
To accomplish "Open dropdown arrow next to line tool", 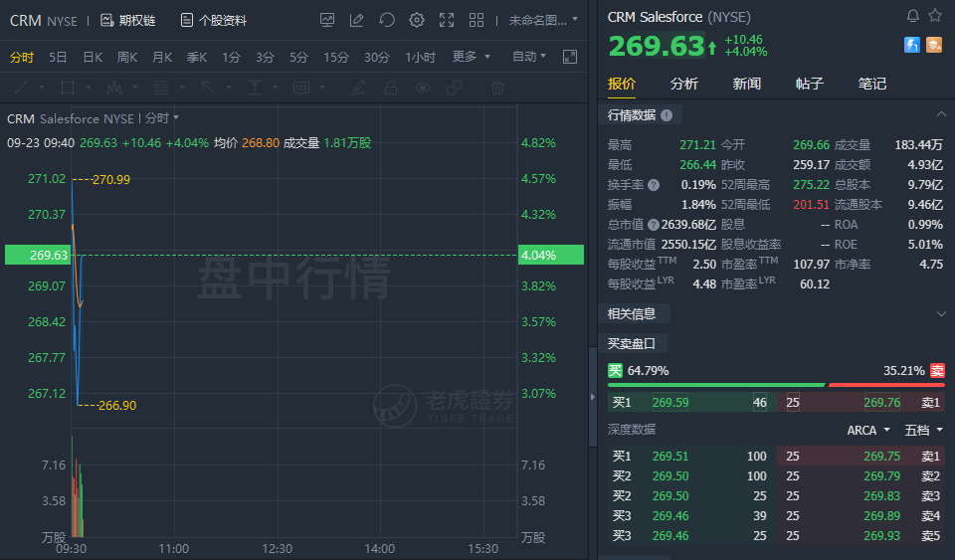I will pyautogui.click(x=42, y=88).
